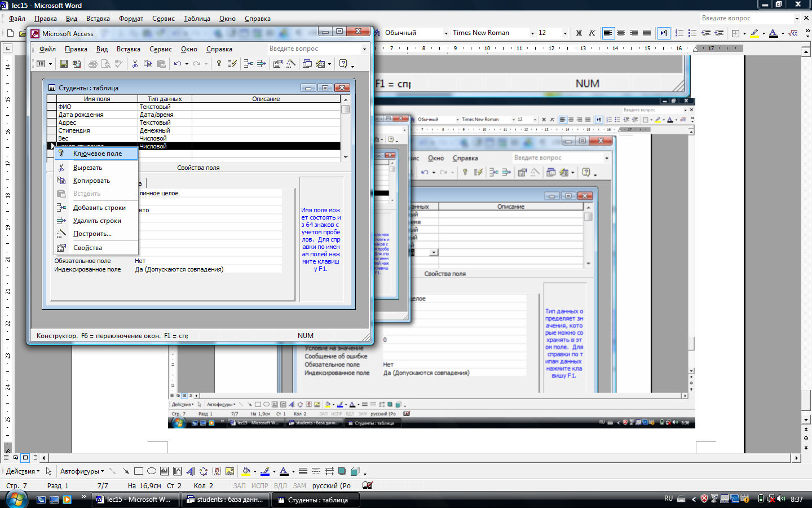Click the Copy icon in Access toolbar
This screenshot has height=508, width=812.
coord(148,64)
